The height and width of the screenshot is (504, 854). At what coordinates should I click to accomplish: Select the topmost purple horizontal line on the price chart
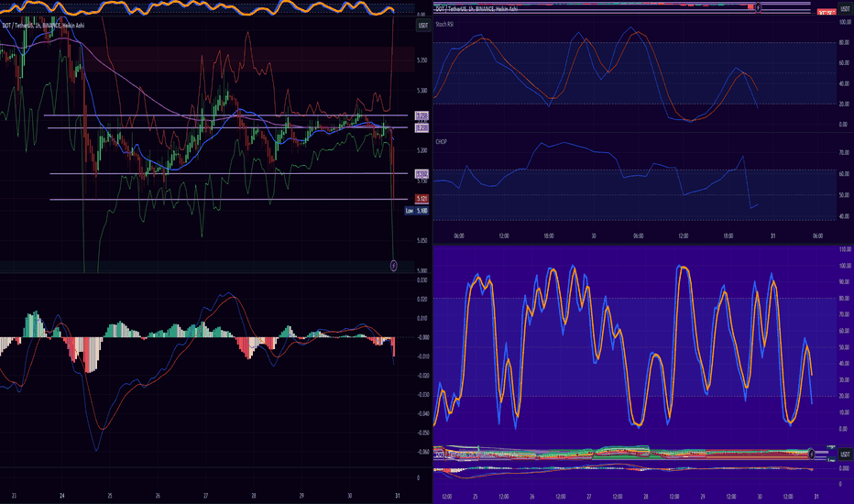[x=225, y=115]
